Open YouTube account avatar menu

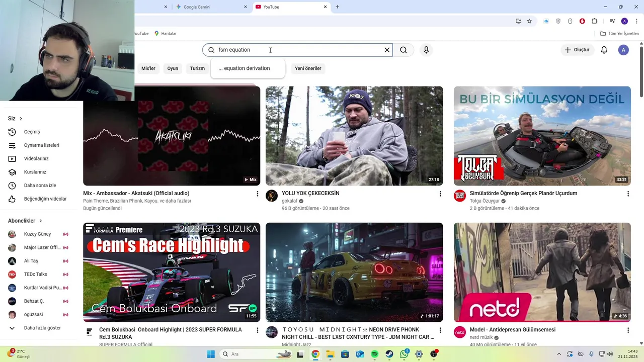pyautogui.click(x=623, y=50)
